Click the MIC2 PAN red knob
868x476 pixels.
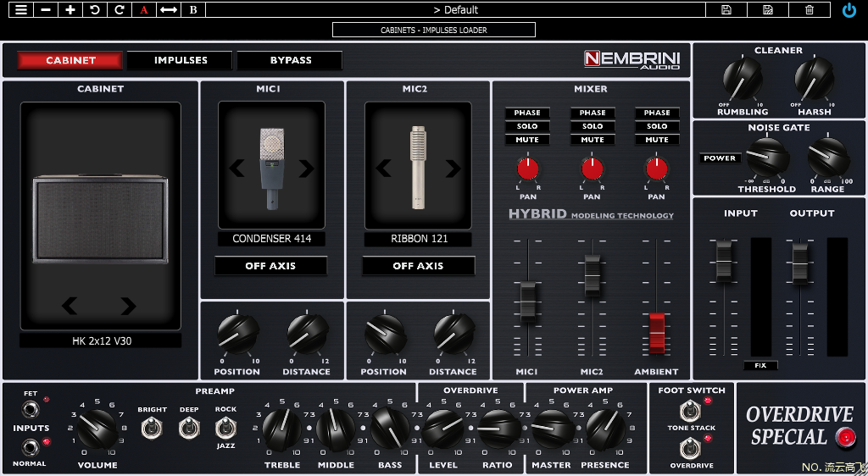click(x=593, y=169)
